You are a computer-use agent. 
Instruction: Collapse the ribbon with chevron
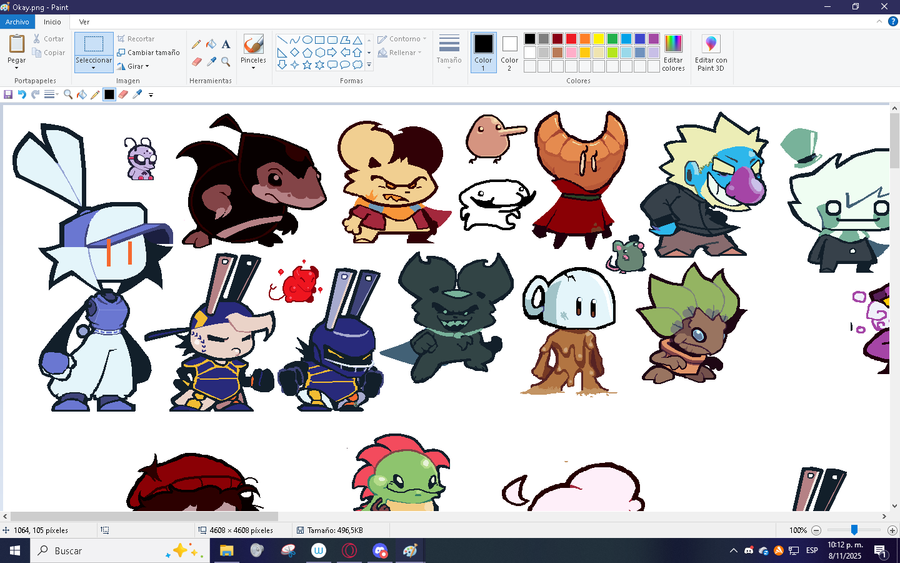[879, 22]
